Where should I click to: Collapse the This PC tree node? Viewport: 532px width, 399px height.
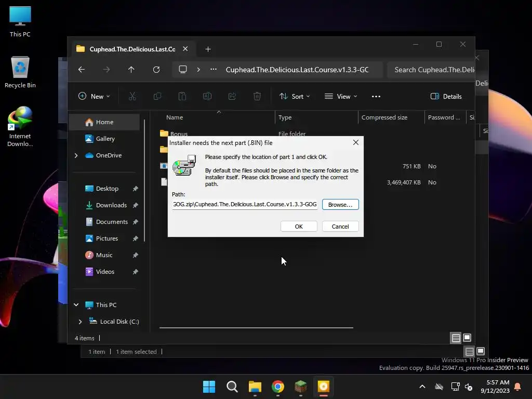(x=76, y=304)
